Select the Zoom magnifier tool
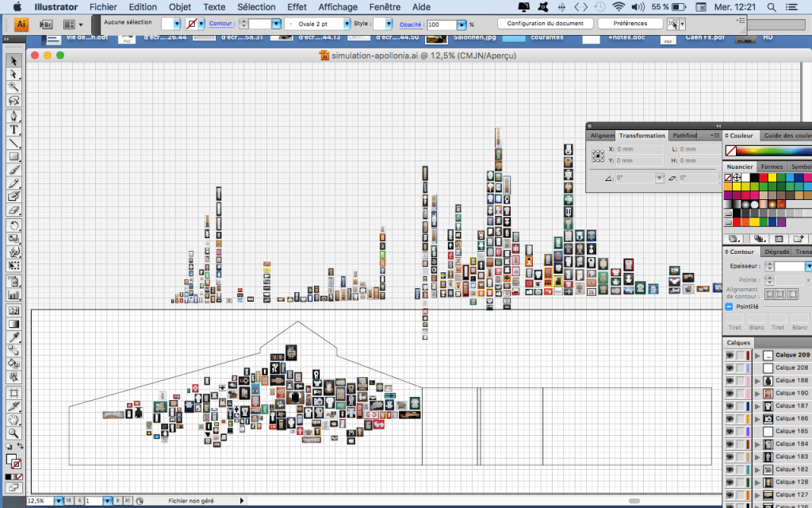The height and width of the screenshot is (508, 812). click(x=14, y=433)
